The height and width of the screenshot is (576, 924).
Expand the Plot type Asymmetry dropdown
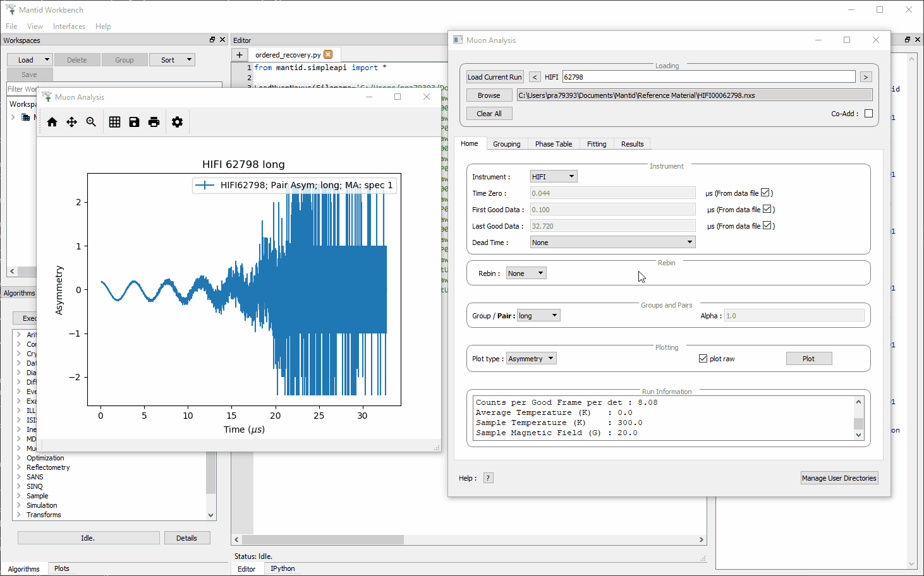[531, 359]
